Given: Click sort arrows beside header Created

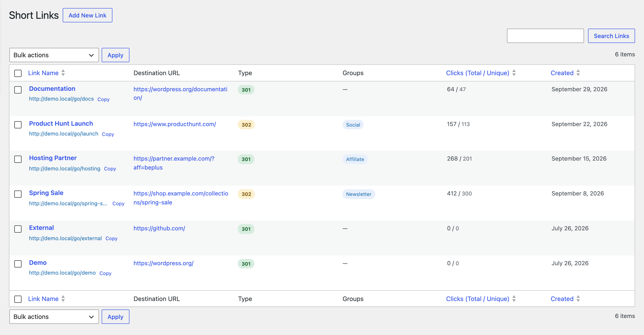Looking at the screenshot, I should [x=578, y=73].
